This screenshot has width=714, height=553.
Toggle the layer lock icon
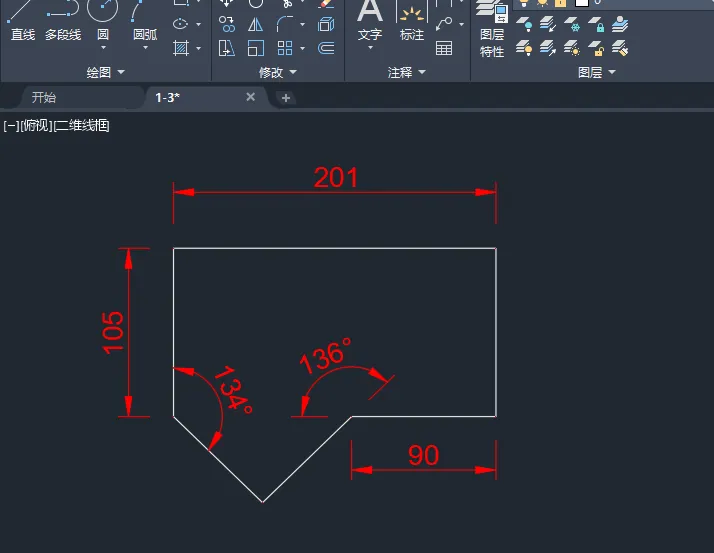click(x=561, y=3)
